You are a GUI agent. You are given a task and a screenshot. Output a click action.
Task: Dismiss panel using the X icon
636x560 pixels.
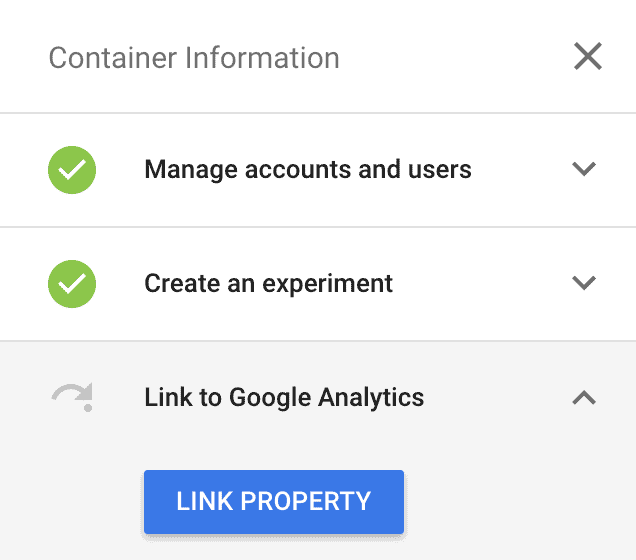tap(588, 56)
